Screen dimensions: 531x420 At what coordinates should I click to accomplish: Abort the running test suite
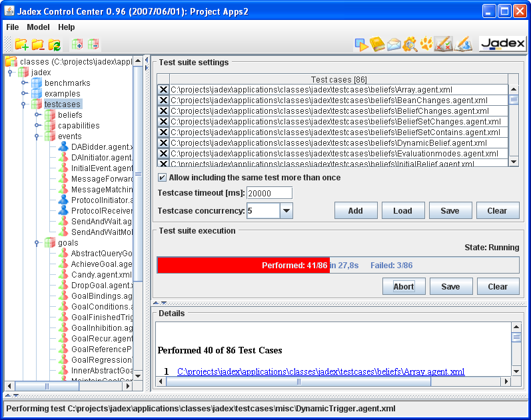404,286
